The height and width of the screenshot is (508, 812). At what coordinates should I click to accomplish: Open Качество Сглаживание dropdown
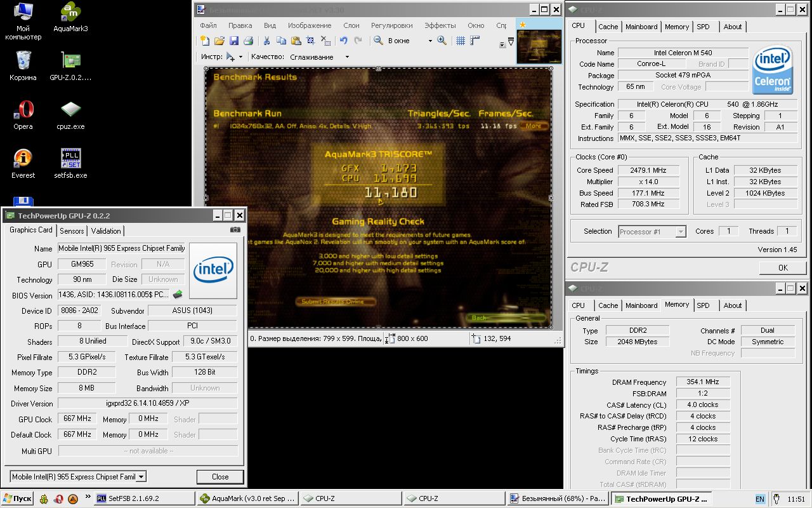point(347,57)
